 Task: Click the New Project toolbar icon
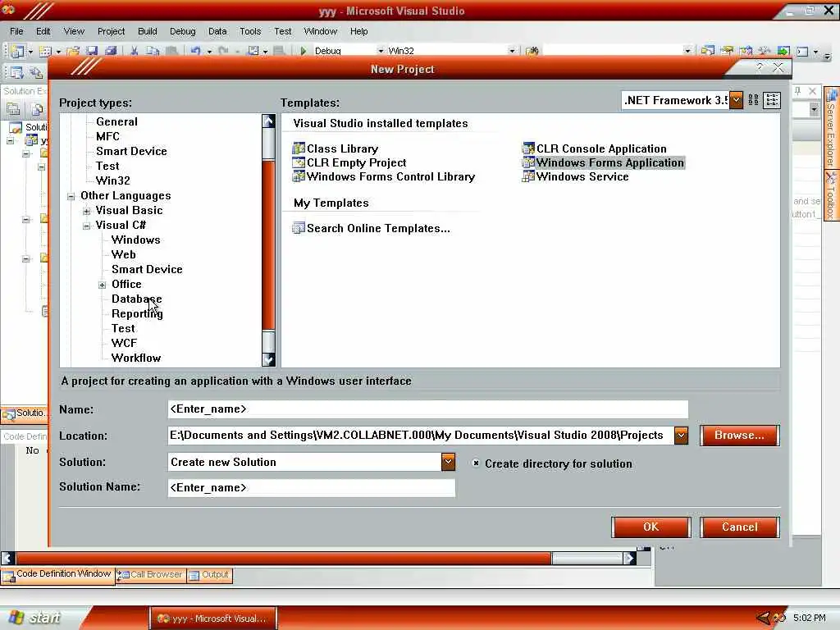click(16, 51)
